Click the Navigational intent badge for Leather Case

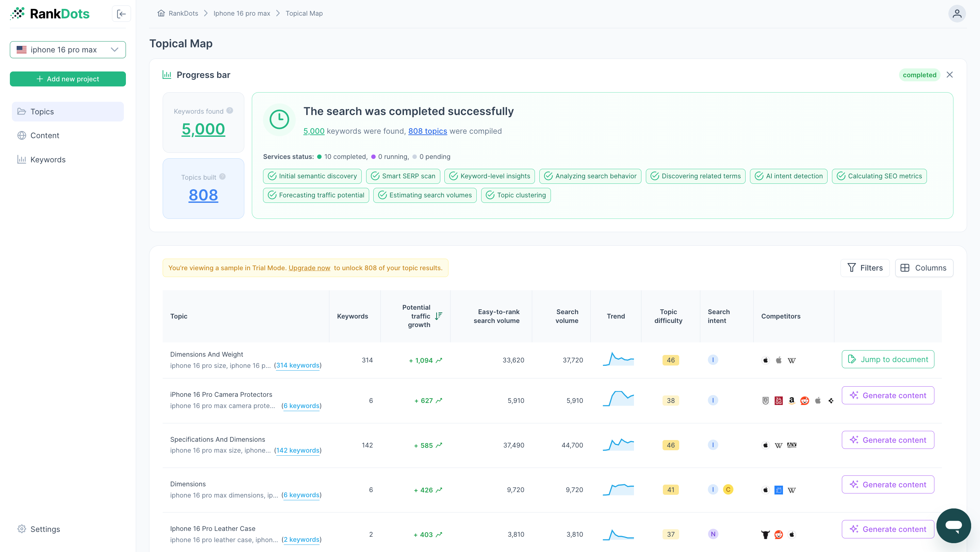(x=713, y=534)
